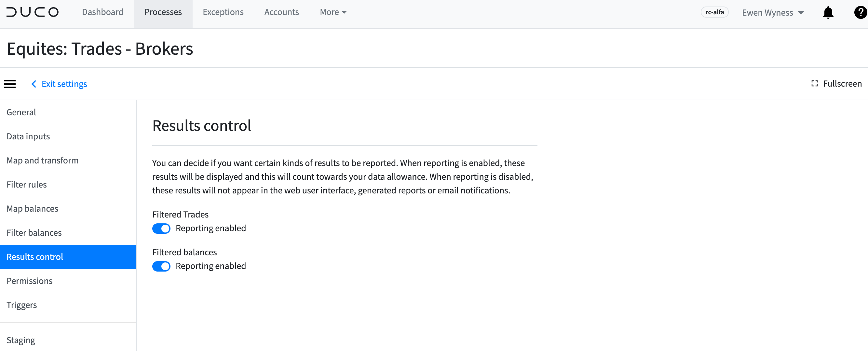Click Reporting enabled text under Filtered Trades
This screenshot has height=351, width=868.
(x=210, y=228)
